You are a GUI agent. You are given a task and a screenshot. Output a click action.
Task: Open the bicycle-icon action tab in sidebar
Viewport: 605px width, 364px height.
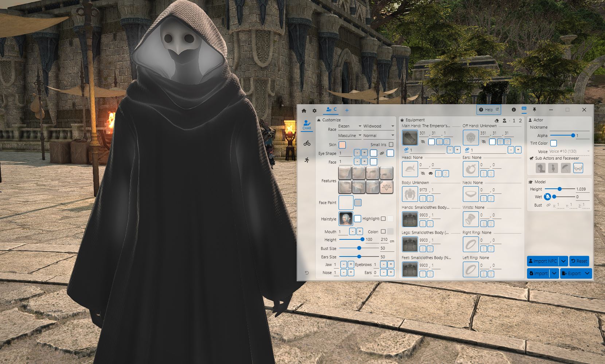click(x=307, y=143)
